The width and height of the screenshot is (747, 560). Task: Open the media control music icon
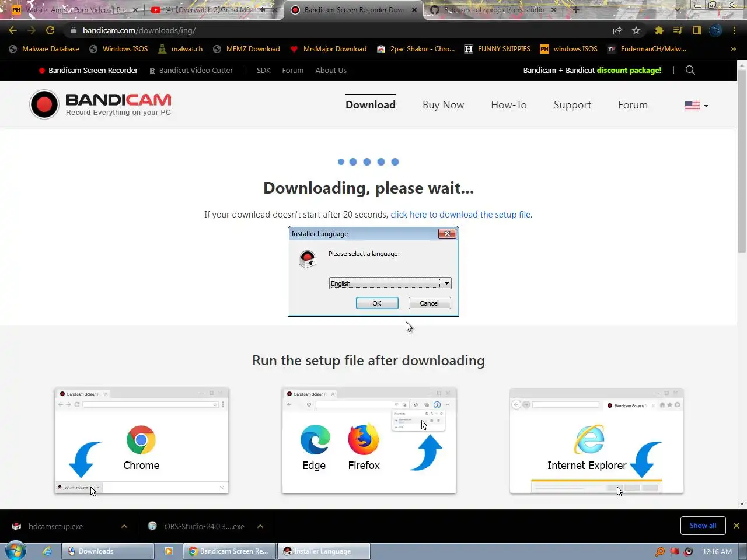678,30
